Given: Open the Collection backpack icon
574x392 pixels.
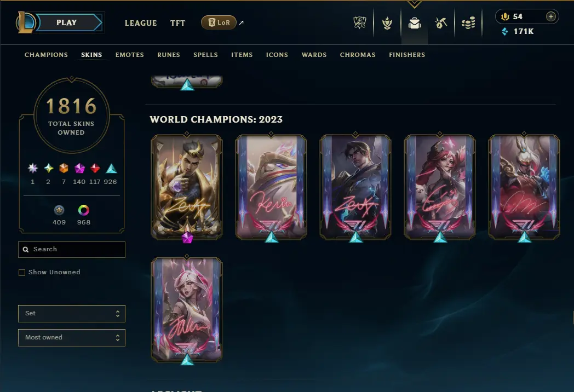Looking at the screenshot, I should pos(415,24).
